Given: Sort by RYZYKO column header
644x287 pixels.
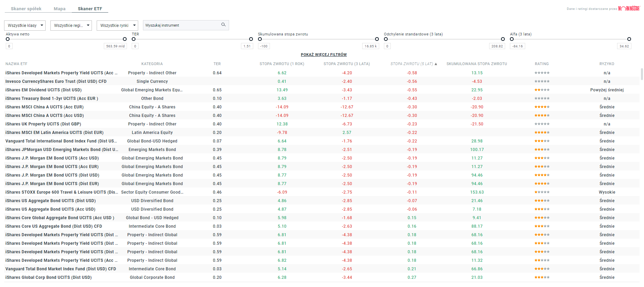Looking at the screenshot, I should (607, 64).
